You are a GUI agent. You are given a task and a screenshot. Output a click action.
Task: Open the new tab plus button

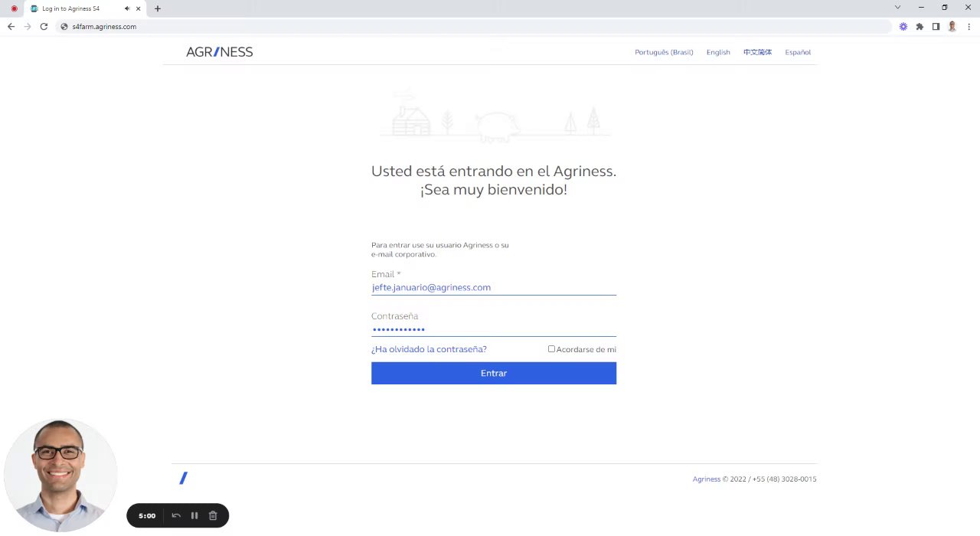pos(158,8)
